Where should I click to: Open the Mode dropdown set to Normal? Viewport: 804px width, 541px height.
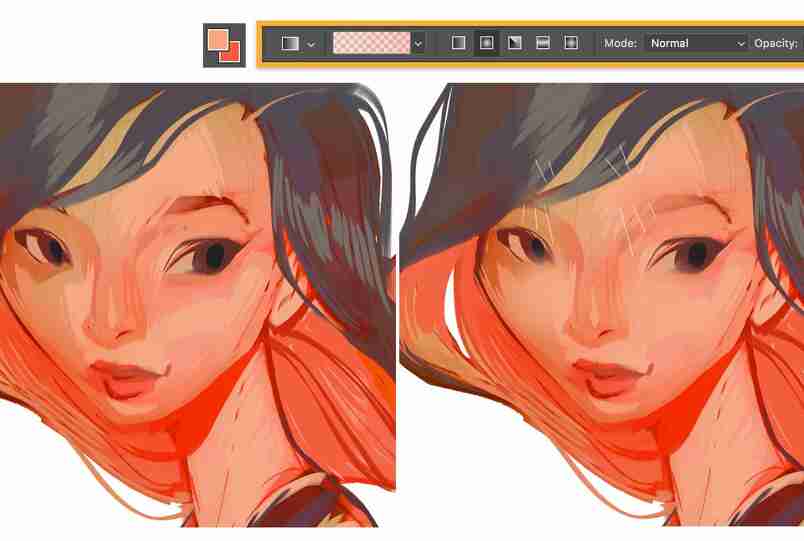[x=696, y=44]
